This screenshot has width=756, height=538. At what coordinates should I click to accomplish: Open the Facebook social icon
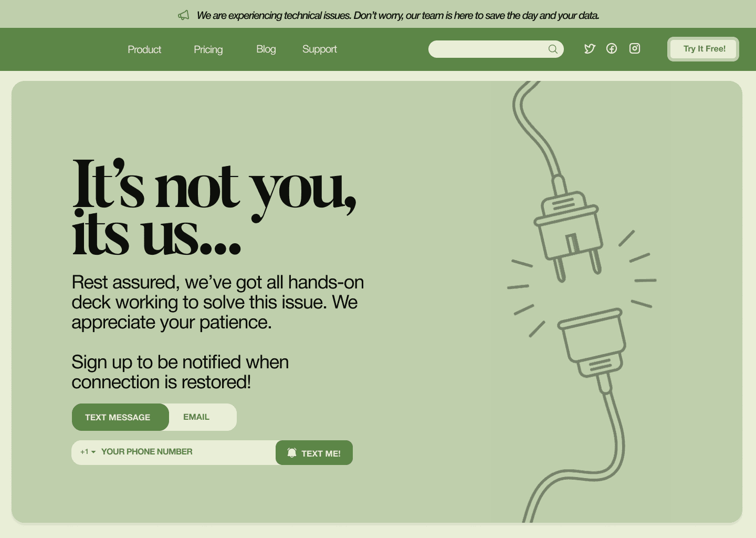click(x=612, y=48)
